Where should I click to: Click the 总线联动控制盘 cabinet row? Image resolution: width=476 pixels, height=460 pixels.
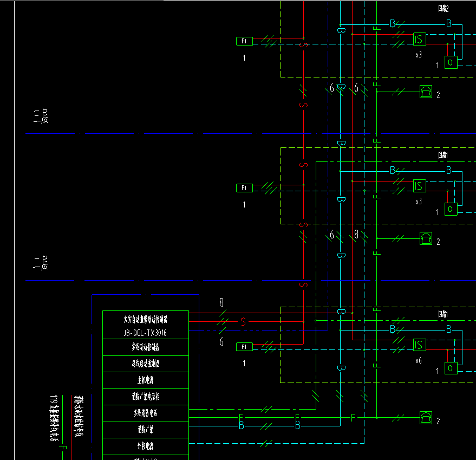click(x=146, y=364)
